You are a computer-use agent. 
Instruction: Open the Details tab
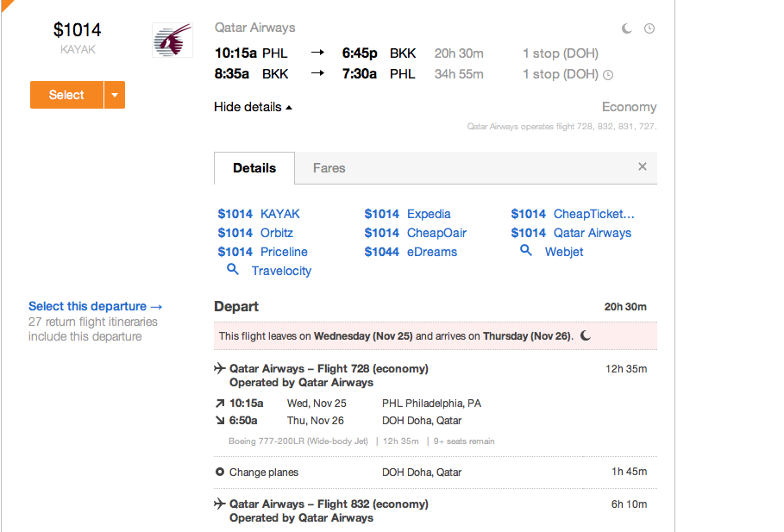click(254, 168)
